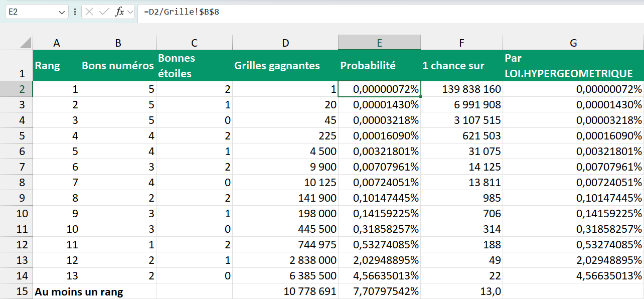The width and height of the screenshot is (644, 299).
Task: Select row 1 header
Action: point(17,66)
